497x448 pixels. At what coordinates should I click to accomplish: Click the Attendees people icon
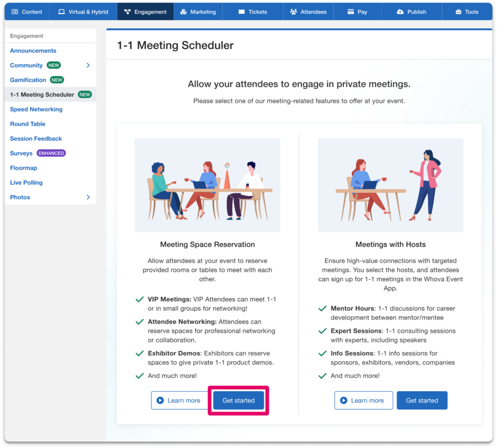pyautogui.click(x=293, y=12)
